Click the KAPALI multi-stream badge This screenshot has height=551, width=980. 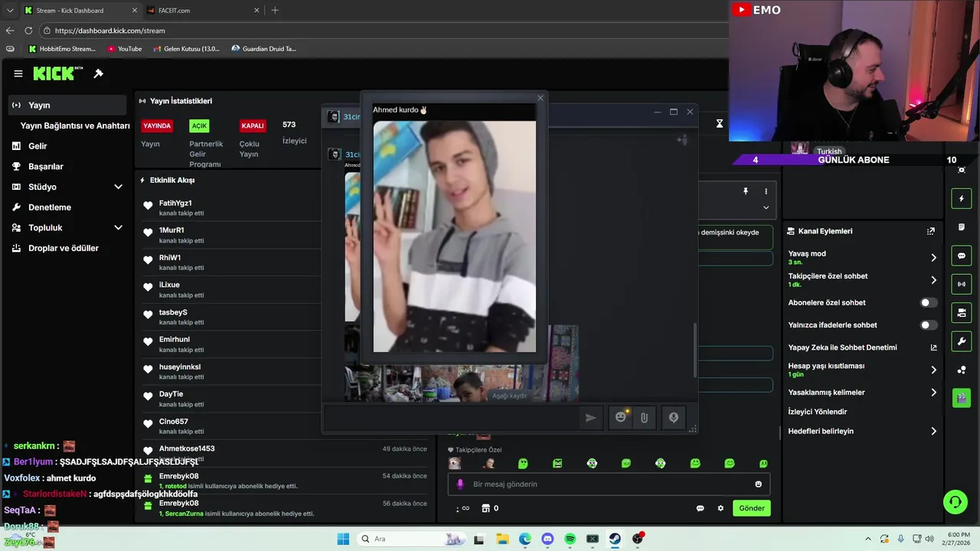253,126
